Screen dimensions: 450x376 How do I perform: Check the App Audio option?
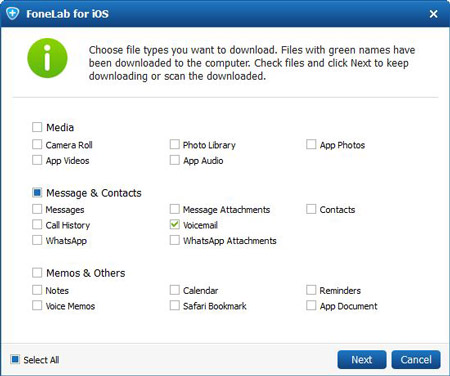click(x=174, y=160)
